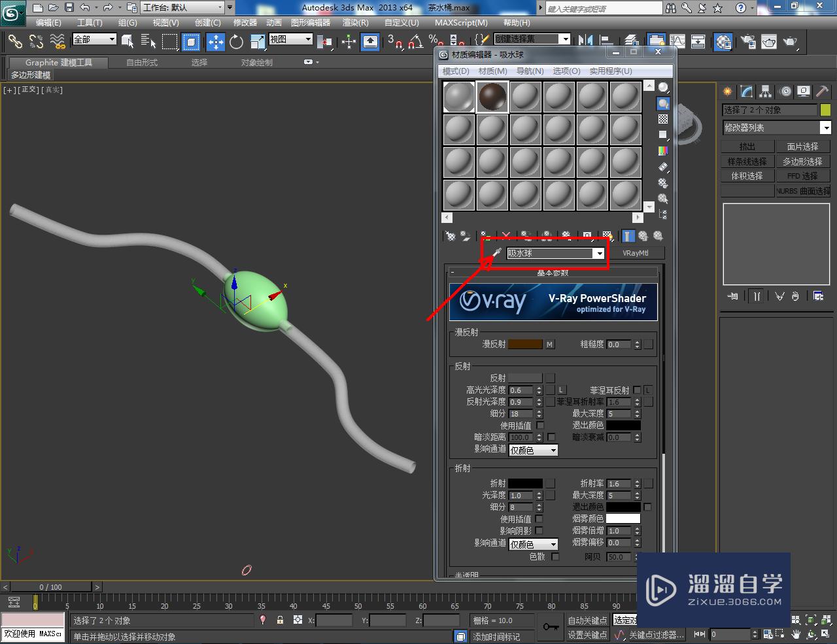Open the Modify command panel tab
The width and height of the screenshot is (837, 644).
tap(747, 92)
